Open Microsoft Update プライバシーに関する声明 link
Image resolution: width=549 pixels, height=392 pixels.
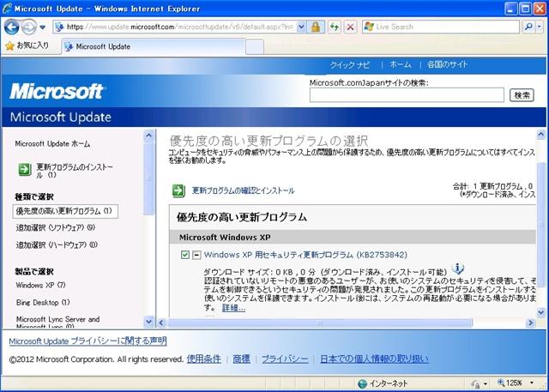(87, 341)
